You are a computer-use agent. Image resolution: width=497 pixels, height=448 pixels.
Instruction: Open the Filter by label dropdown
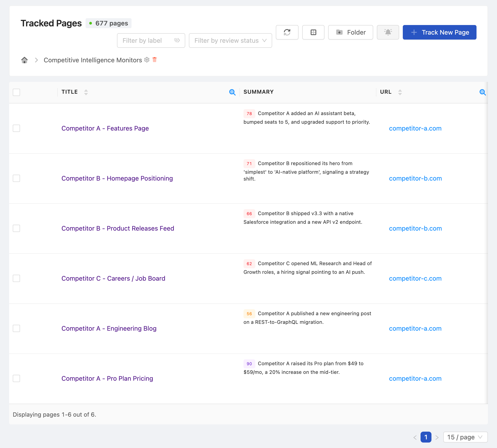pos(151,40)
